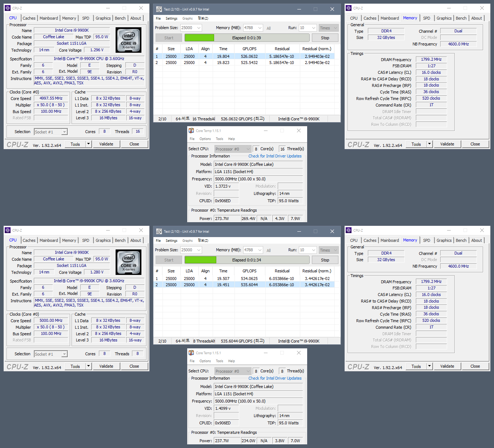Click the Core Voltage value 1.296 V
This screenshot has height=448, width=494.
[x=97, y=50]
